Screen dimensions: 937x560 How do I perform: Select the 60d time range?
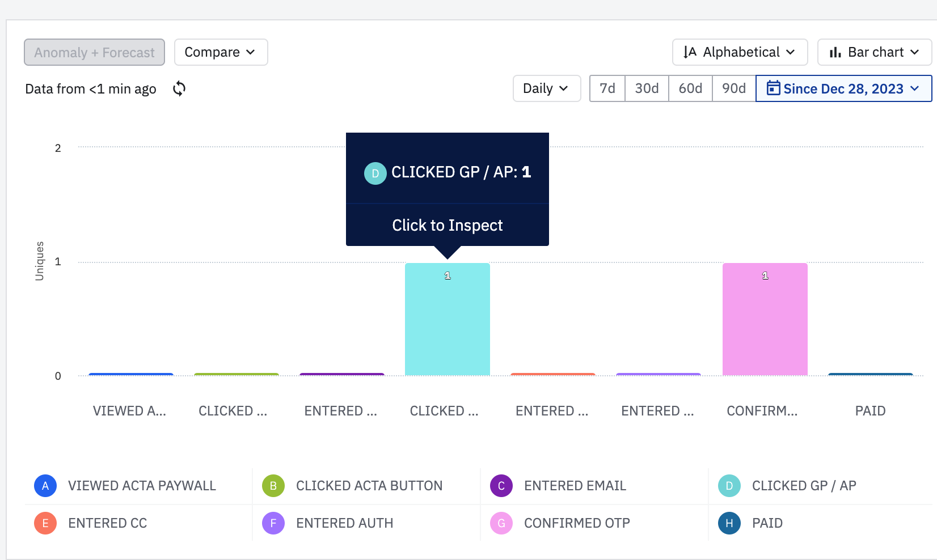(690, 88)
